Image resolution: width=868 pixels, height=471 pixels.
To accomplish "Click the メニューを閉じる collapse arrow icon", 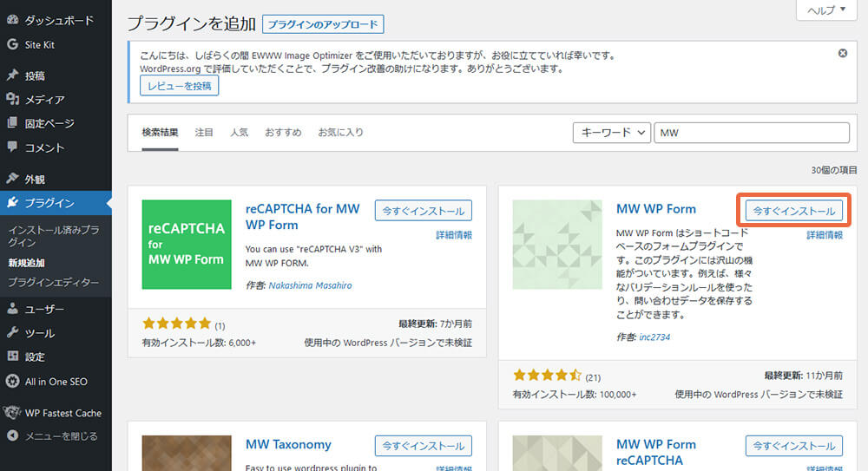I will point(12,436).
